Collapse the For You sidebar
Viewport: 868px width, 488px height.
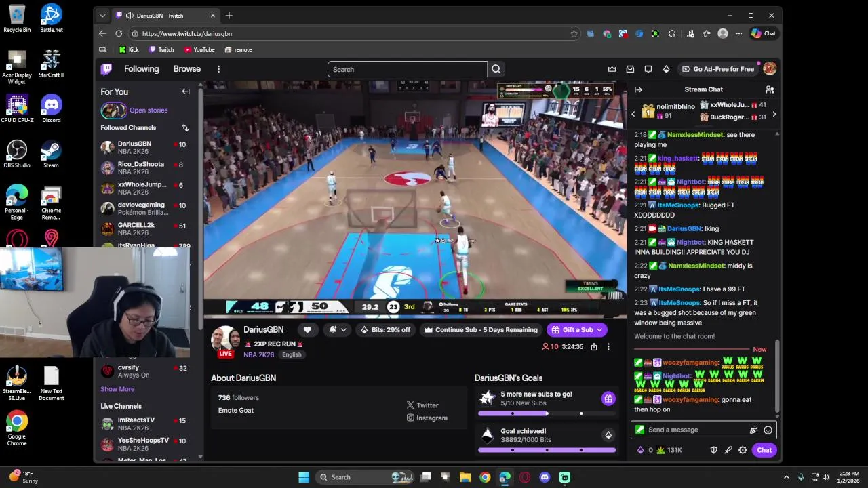pyautogui.click(x=186, y=91)
